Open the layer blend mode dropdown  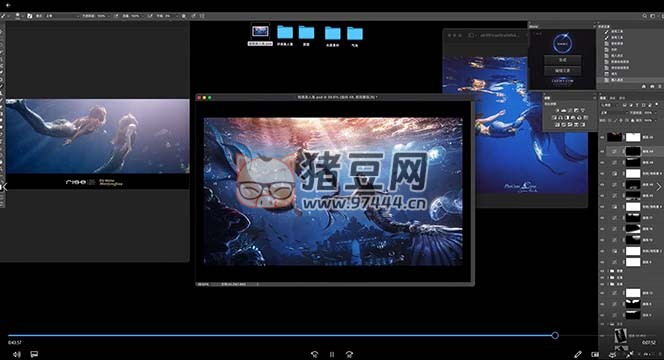pyautogui.click(x=614, y=113)
